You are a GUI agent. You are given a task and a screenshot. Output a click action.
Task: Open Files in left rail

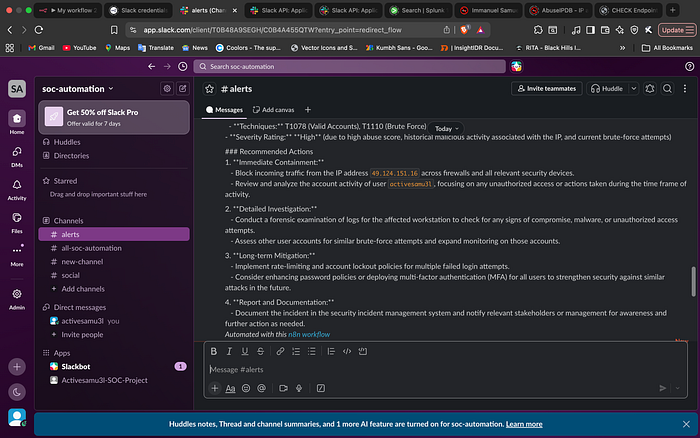pyautogui.click(x=17, y=222)
